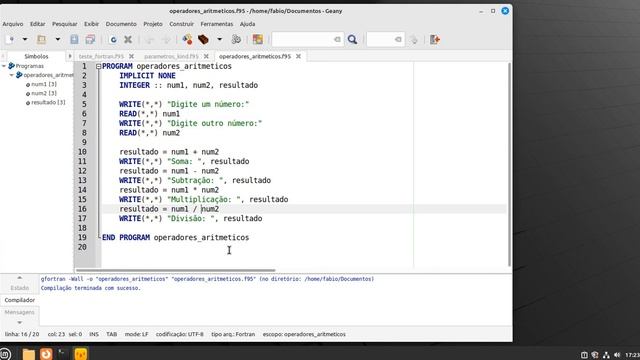Click the Geany window taskbar icon
640x360 pixels.
[80, 354]
